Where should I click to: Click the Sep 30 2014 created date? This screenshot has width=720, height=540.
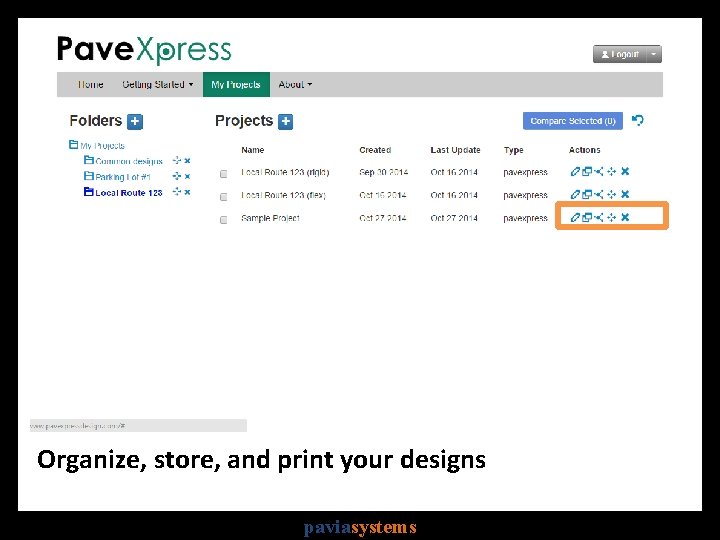click(x=383, y=172)
